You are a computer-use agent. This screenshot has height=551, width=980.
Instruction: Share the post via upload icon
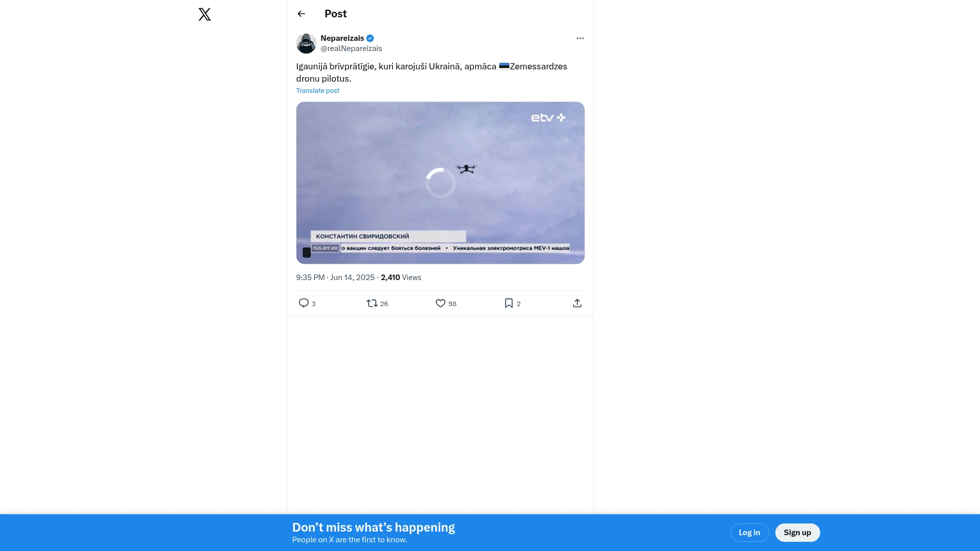[577, 303]
